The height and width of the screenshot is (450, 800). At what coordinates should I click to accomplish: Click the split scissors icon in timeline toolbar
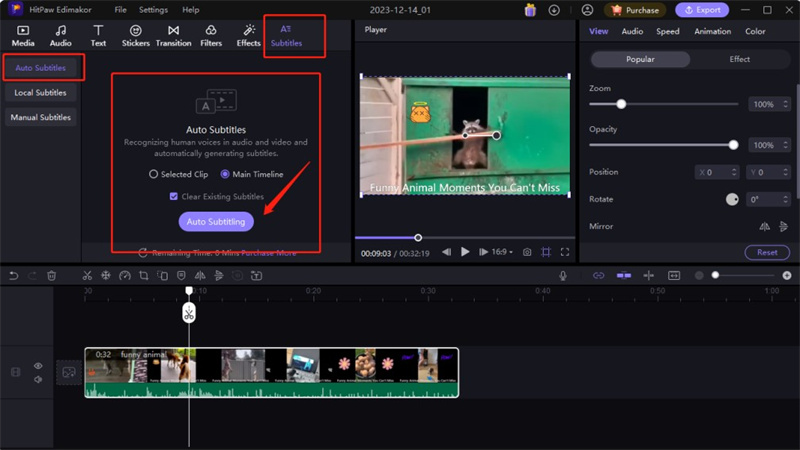pyautogui.click(x=87, y=275)
